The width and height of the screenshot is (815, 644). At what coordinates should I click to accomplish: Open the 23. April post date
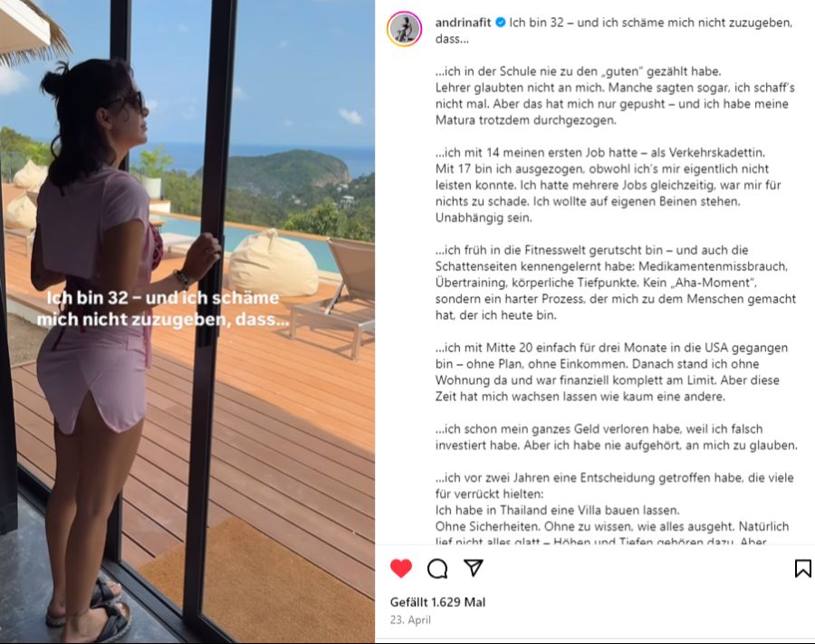point(410,620)
